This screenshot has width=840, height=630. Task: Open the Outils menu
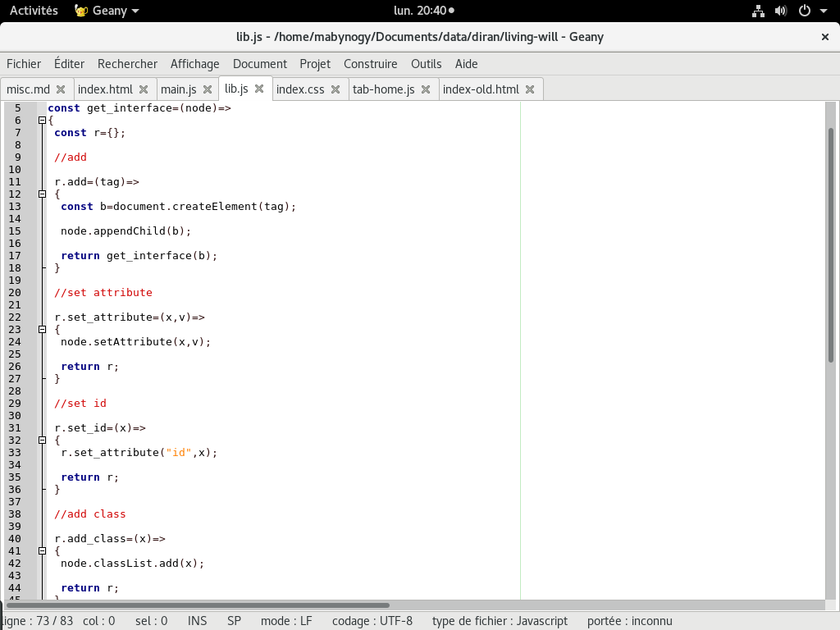click(427, 64)
